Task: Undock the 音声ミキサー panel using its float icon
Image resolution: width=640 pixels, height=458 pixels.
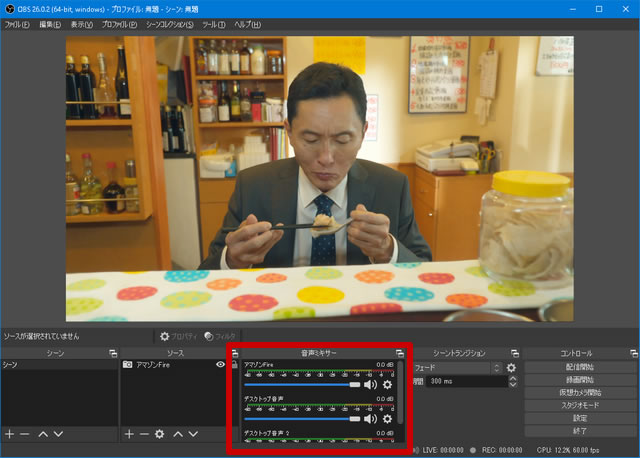Action: point(400,353)
